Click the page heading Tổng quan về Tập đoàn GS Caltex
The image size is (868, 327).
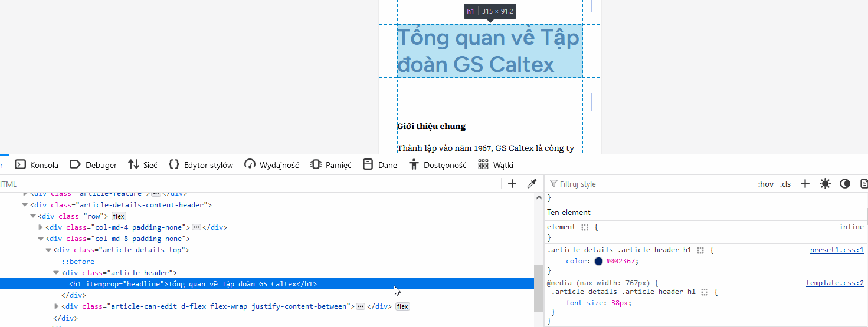489,51
